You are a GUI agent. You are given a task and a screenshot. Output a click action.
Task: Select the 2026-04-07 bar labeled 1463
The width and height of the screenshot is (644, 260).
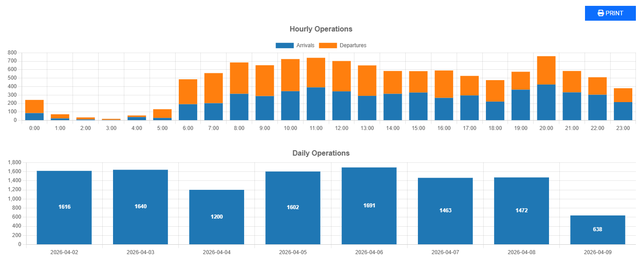click(445, 211)
